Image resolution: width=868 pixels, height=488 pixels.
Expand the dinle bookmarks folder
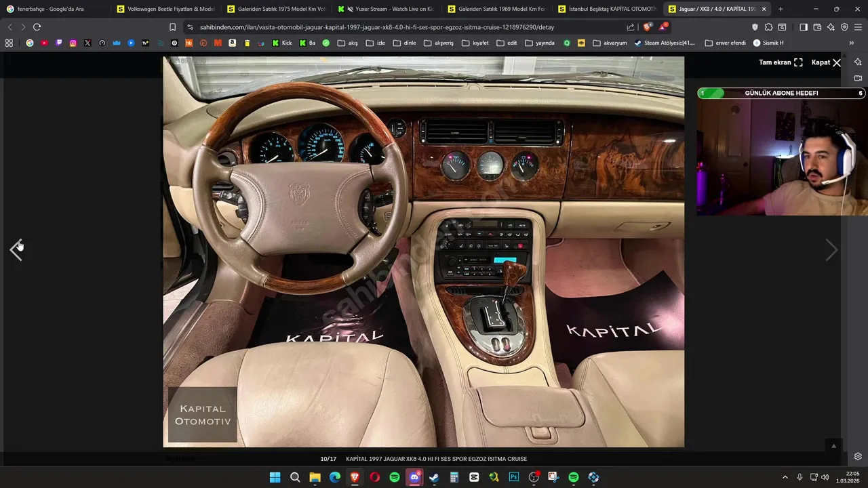click(405, 43)
